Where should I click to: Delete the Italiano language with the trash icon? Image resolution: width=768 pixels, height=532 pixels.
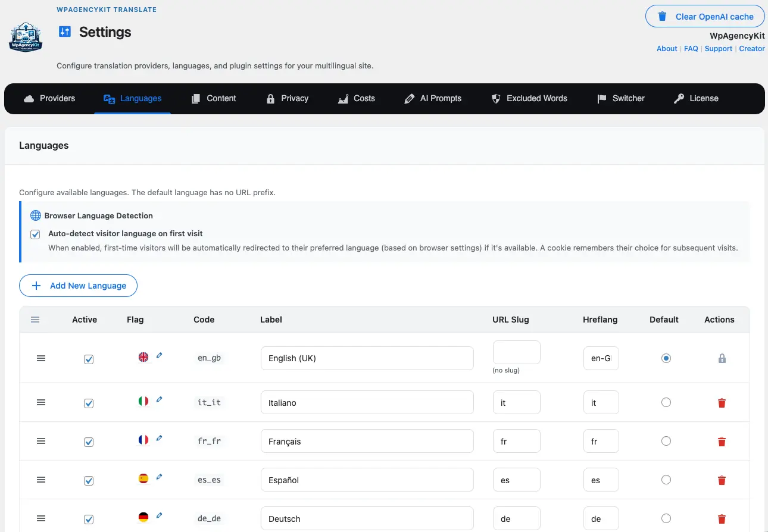coord(722,403)
